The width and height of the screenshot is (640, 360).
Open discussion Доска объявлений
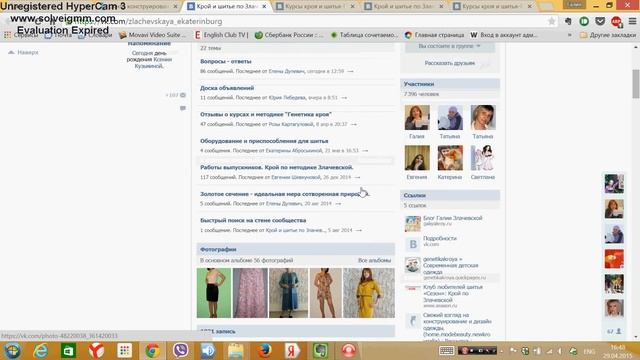point(227,88)
